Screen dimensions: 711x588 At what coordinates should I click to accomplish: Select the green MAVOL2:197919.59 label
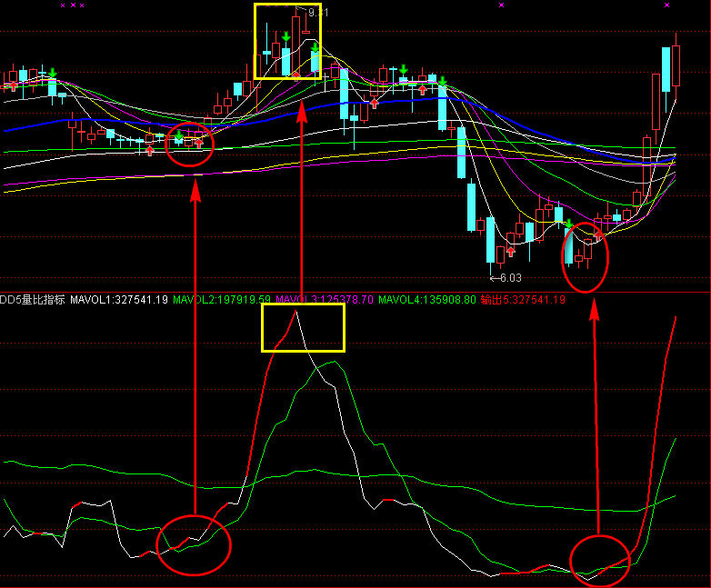(x=222, y=300)
